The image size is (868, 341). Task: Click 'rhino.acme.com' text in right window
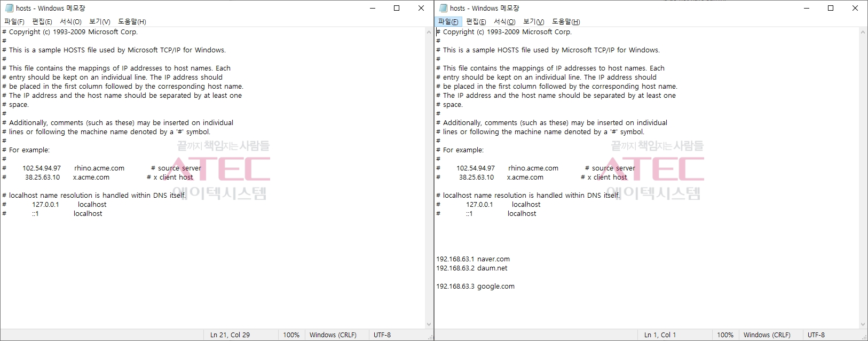click(533, 168)
